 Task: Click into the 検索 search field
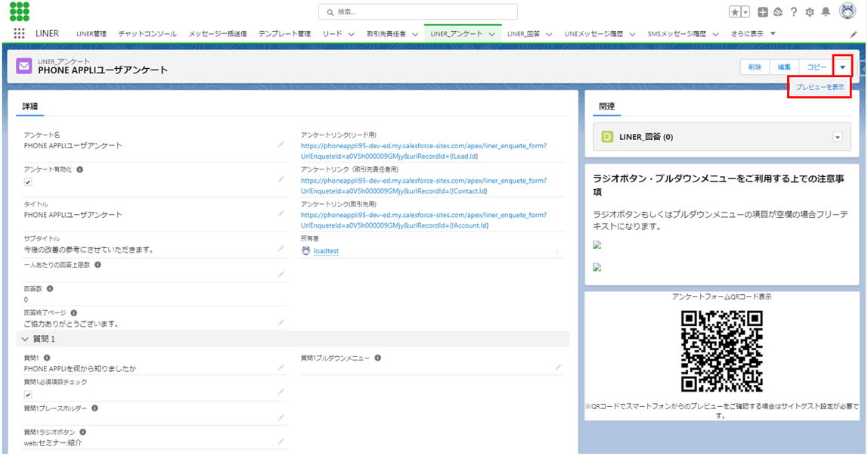click(418, 11)
